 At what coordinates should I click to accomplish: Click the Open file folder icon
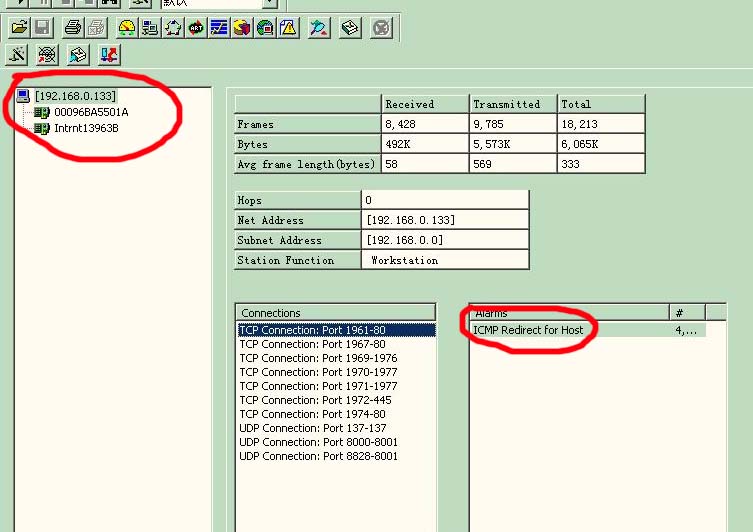(18, 28)
